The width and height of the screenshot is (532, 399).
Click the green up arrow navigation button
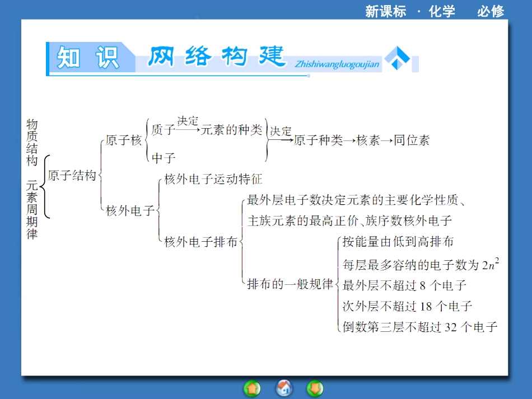pyautogui.click(x=252, y=388)
